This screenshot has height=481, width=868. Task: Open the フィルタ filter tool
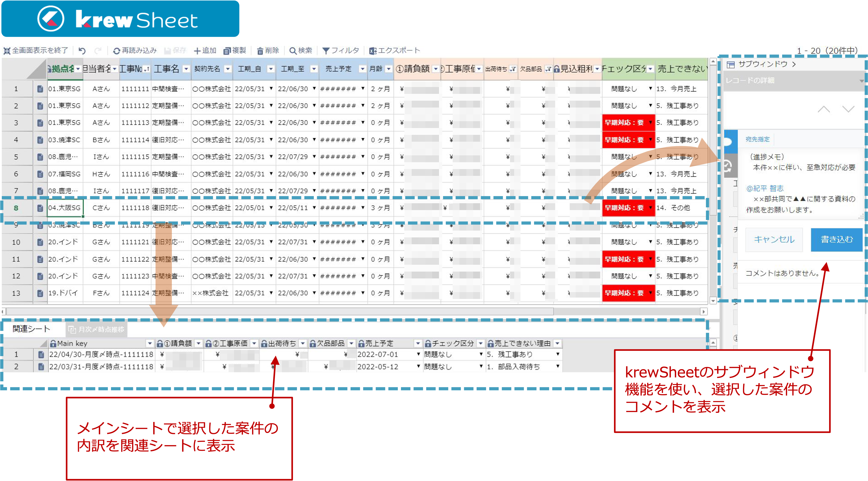tap(326, 51)
